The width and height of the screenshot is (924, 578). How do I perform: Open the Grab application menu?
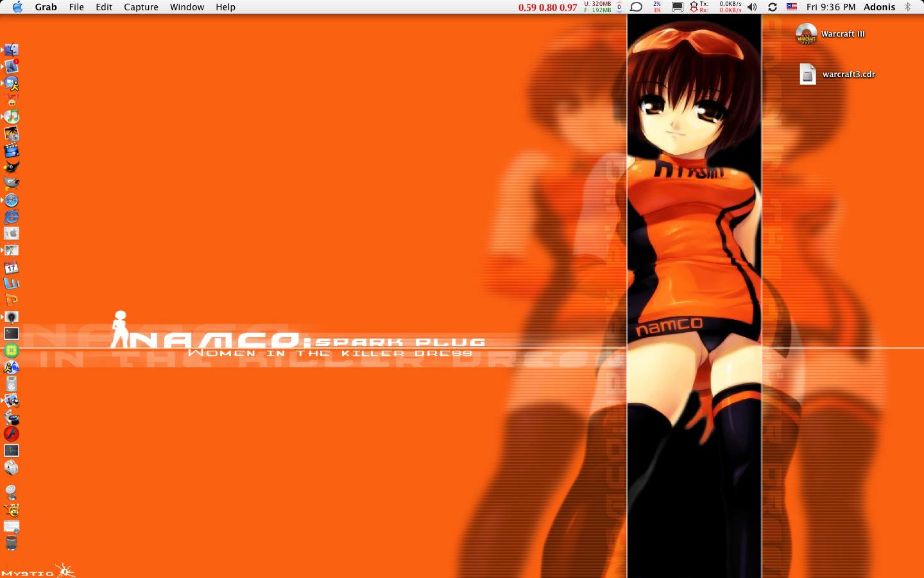[x=46, y=7]
